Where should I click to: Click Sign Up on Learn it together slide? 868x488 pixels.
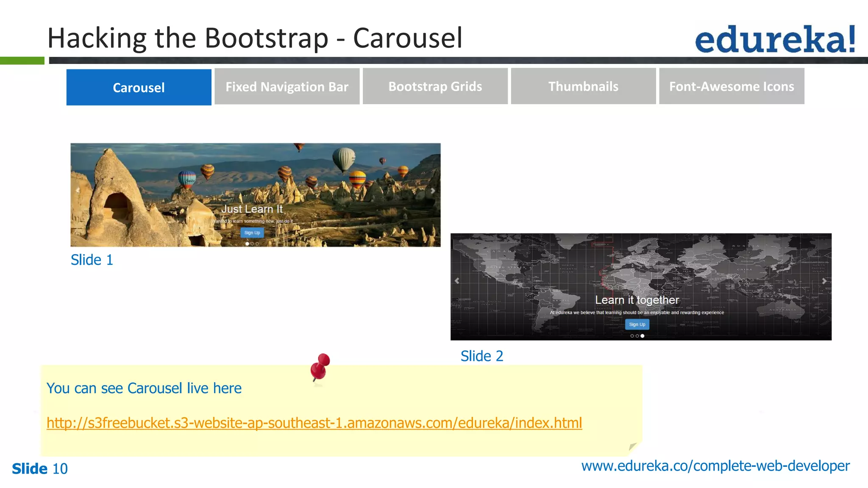pyautogui.click(x=637, y=324)
